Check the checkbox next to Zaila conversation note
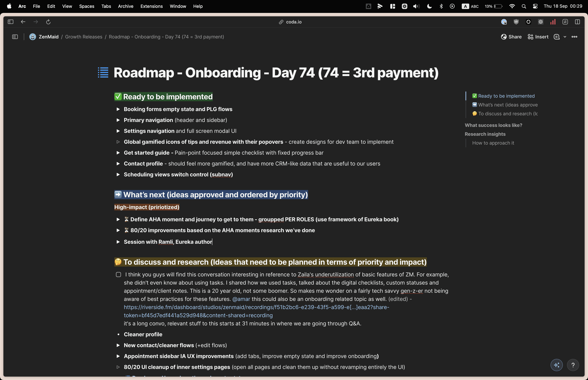The width and height of the screenshot is (588, 380). click(x=118, y=275)
